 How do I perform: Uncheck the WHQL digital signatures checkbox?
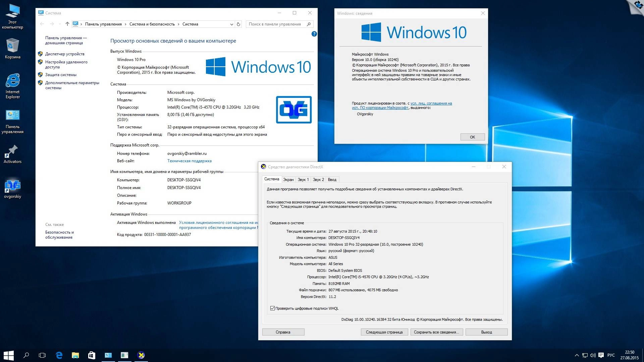coord(272,308)
